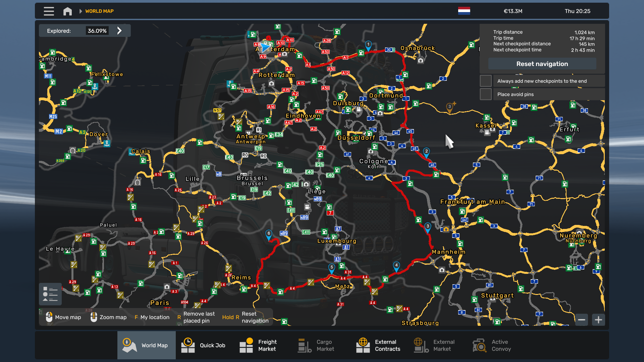Select checkpoint pin 4 east of Metz
The image size is (644, 362).
pos(396,266)
